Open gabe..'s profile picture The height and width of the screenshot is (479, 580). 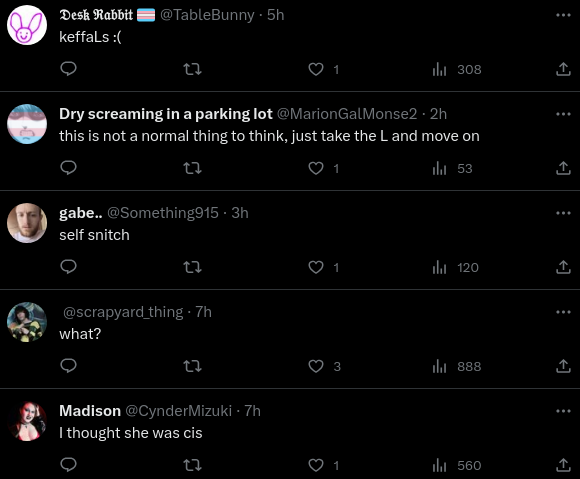27,223
